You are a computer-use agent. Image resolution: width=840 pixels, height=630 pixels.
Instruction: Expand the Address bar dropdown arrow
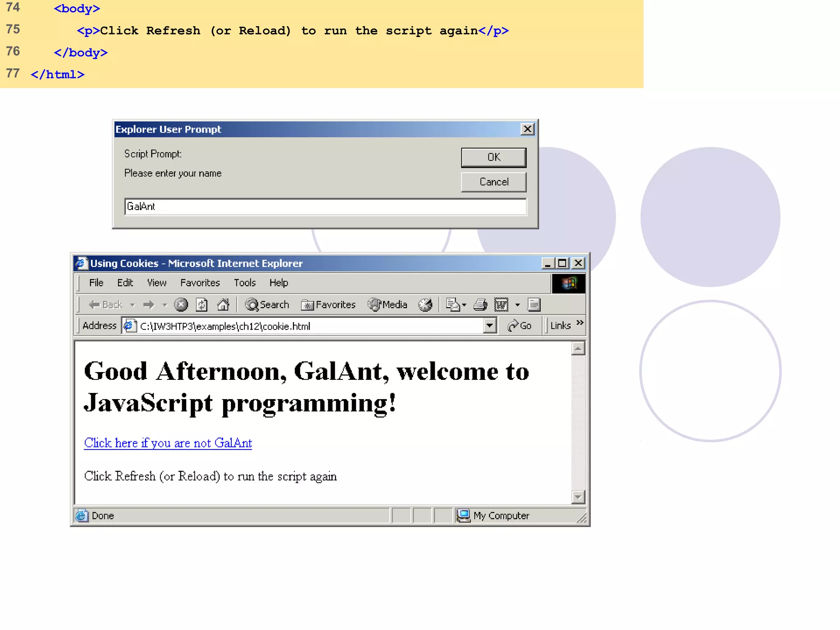click(489, 326)
